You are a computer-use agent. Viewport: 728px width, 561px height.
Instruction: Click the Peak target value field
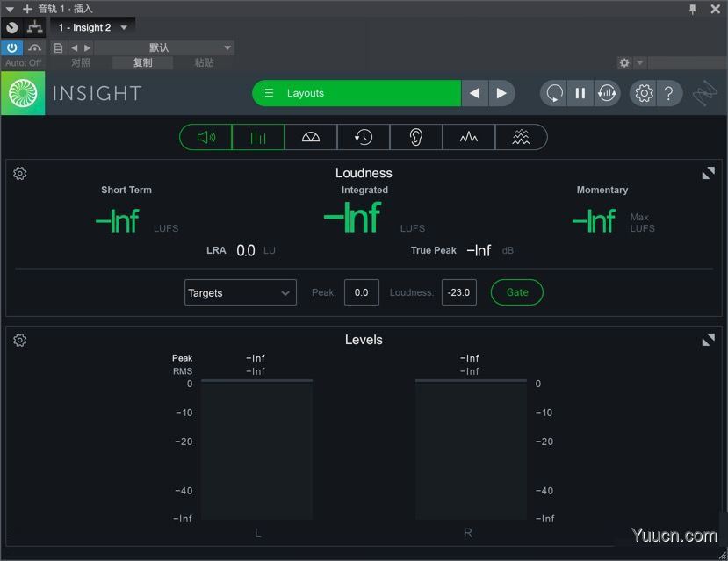tap(361, 292)
